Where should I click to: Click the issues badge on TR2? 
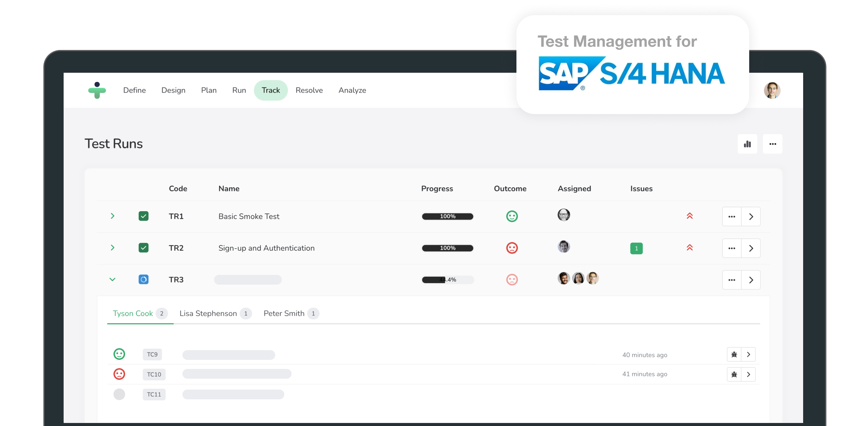pyautogui.click(x=636, y=248)
